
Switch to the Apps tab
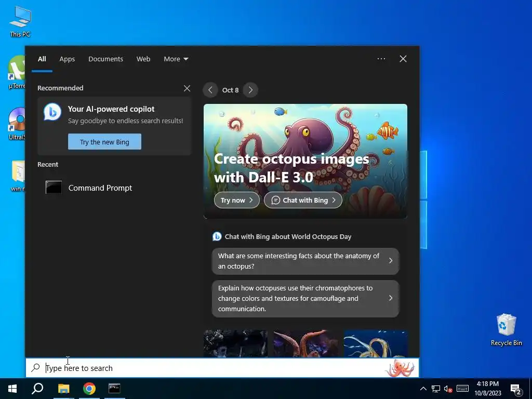tap(67, 59)
